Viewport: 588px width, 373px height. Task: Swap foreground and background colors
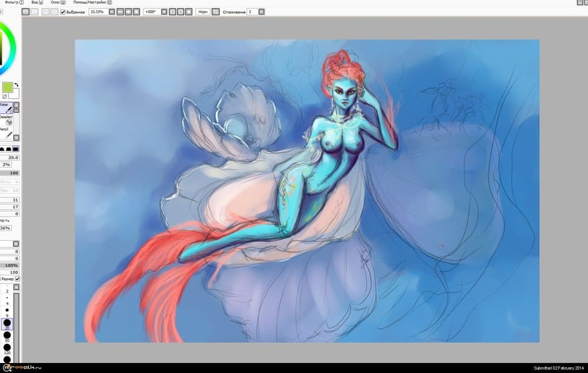click(x=16, y=85)
